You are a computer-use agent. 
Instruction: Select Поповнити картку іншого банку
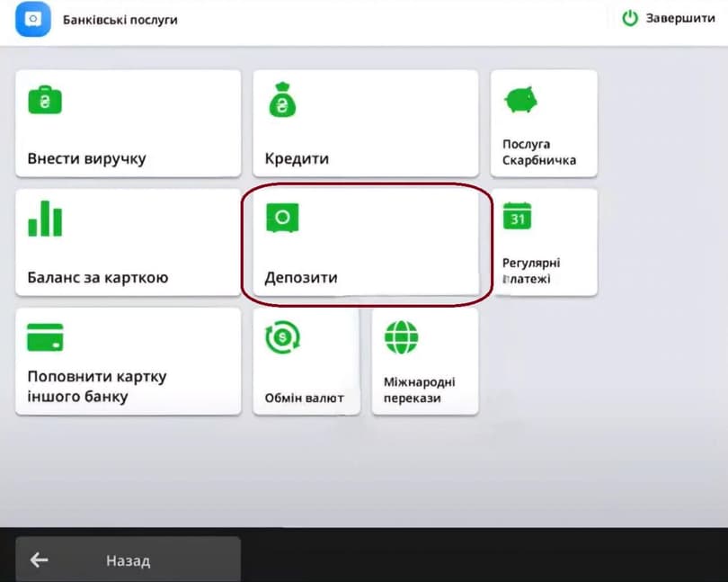tap(129, 362)
